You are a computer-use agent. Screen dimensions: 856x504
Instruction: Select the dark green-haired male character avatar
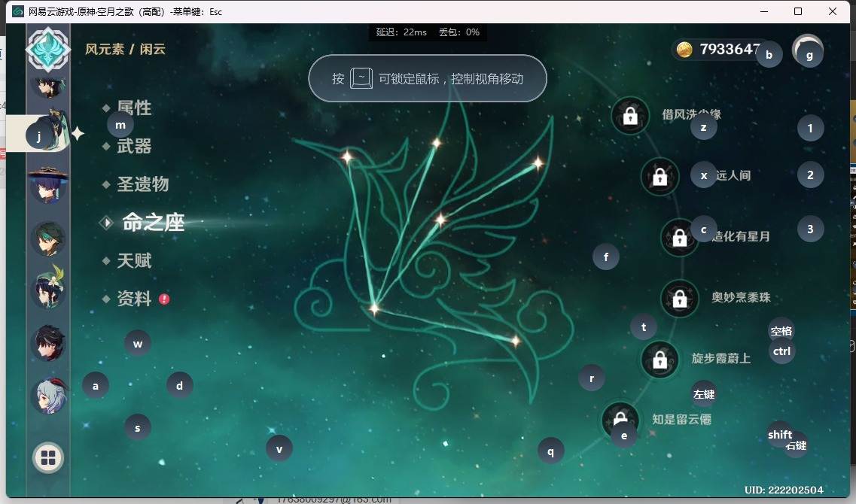(x=48, y=239)
